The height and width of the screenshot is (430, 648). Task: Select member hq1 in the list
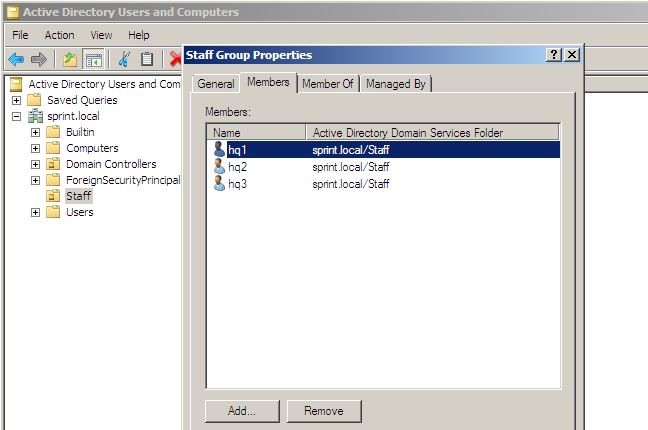click(x=383, y=150)
